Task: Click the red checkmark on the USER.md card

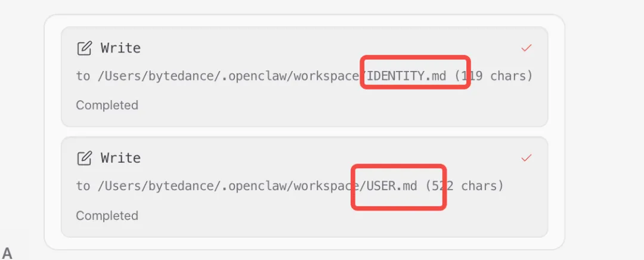Action: coord(526,158)
